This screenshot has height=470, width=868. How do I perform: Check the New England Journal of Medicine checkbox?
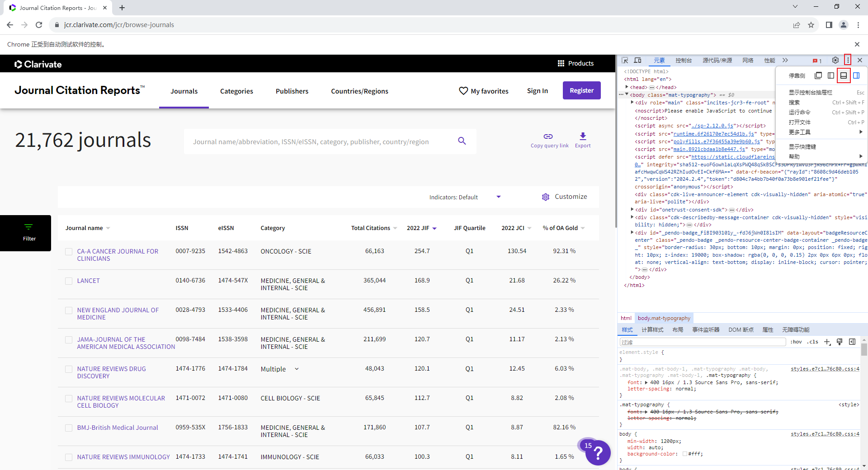69,310
